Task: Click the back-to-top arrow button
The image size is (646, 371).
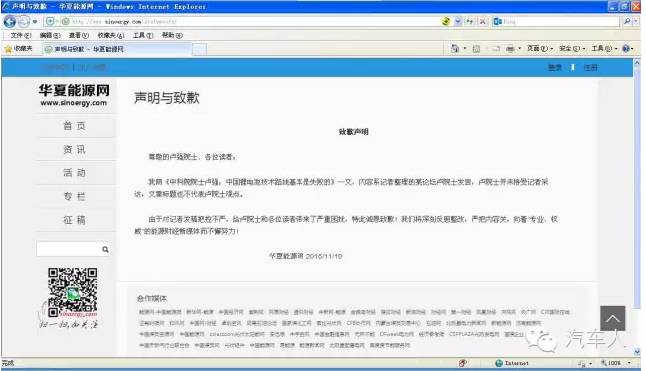Action: 612,318
